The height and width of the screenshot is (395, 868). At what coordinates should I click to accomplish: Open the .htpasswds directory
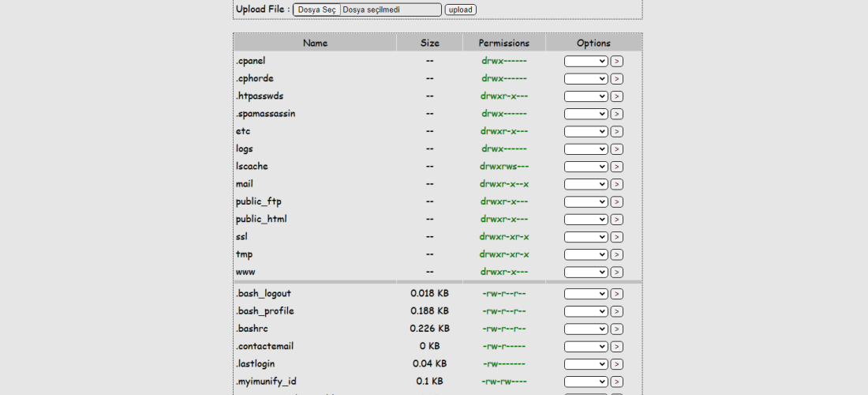(x=260, y=96)
